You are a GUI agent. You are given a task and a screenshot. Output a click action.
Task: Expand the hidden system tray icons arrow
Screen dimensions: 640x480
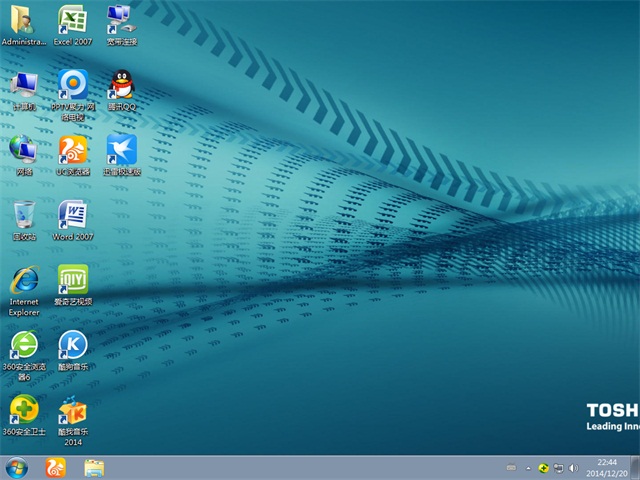[512, 468]
